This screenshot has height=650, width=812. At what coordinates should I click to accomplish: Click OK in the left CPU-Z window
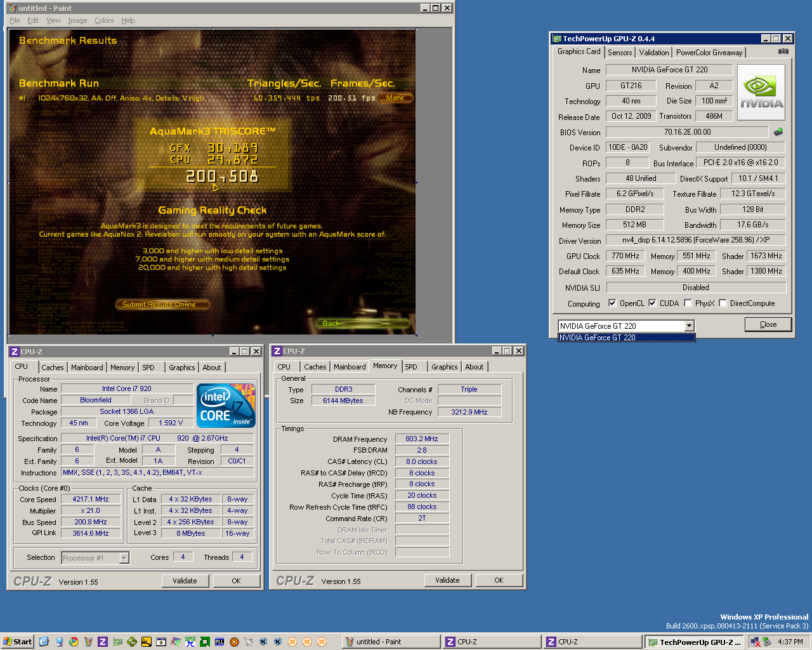pos(236,581)
